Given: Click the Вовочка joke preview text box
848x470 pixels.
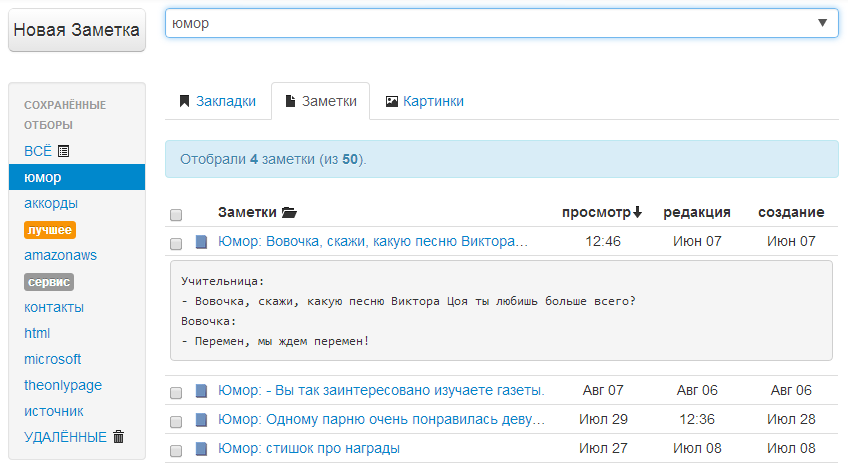Looking at the screenshot, I should [x=501, y=310].
